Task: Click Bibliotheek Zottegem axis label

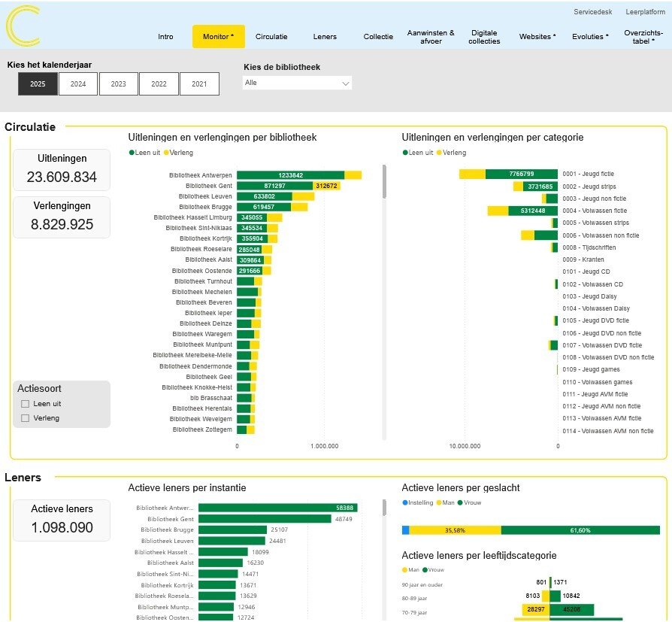Action: coord(202,429)
